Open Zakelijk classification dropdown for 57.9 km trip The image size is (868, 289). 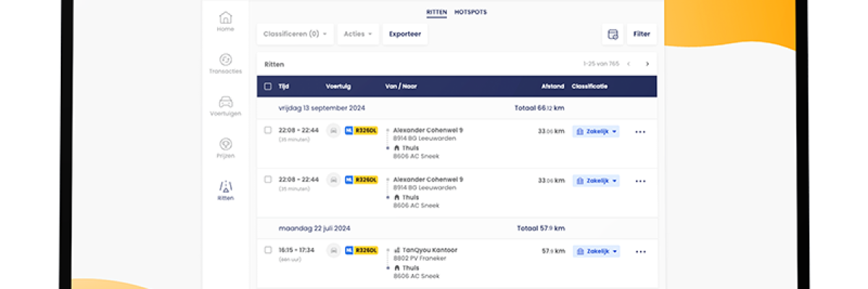596,251
